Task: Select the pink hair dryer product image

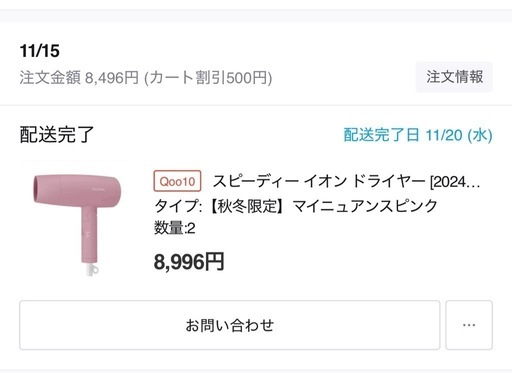Action: pos(76,220)
